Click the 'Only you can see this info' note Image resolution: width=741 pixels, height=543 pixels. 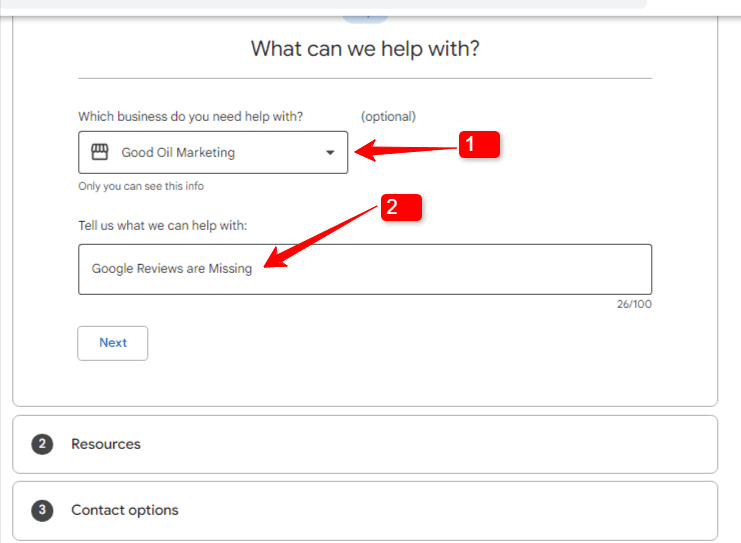(x=141, y=186)
